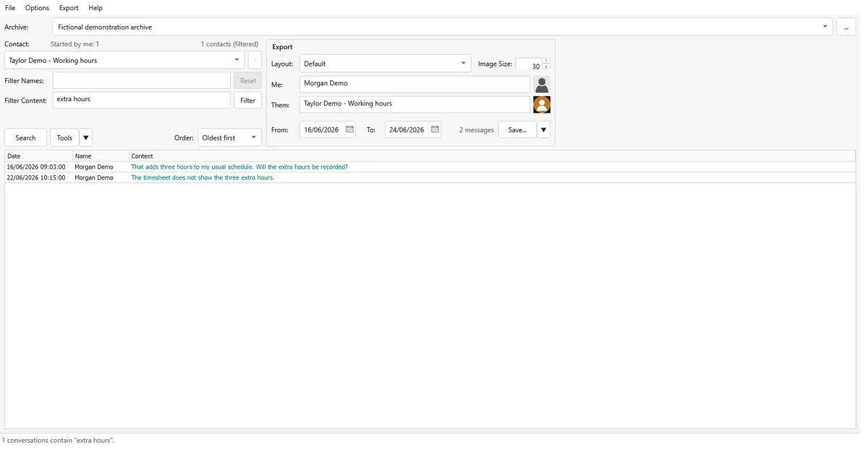868x450 pixels.
Task: Click message text 'That adds three hours to my usual schedule'
Action: [x=192, y=167]
